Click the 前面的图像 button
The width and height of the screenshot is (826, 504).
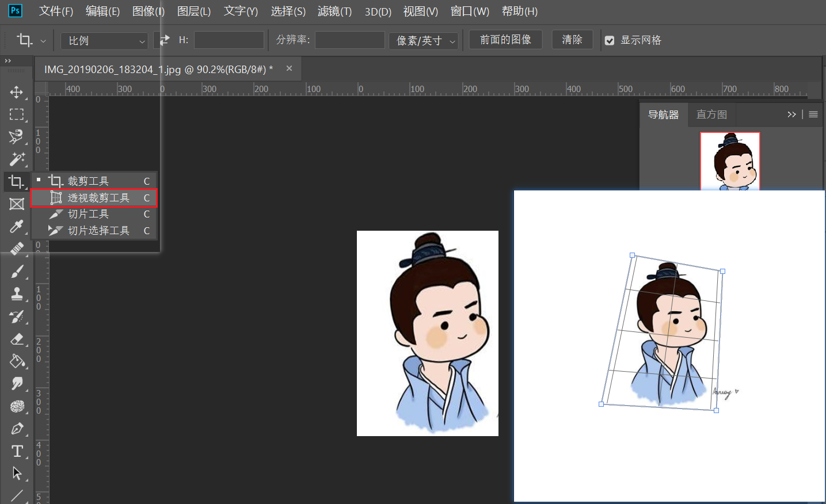[x=505, y=40]
